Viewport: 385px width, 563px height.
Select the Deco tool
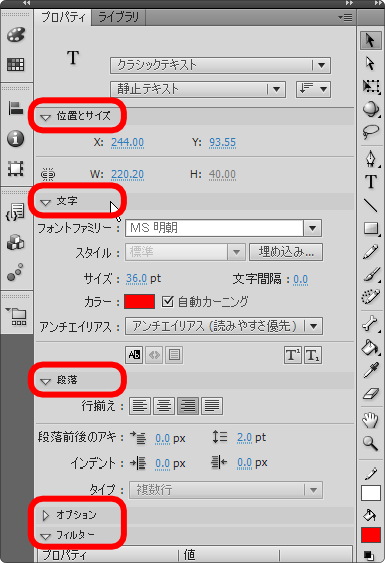click(371, 297)
